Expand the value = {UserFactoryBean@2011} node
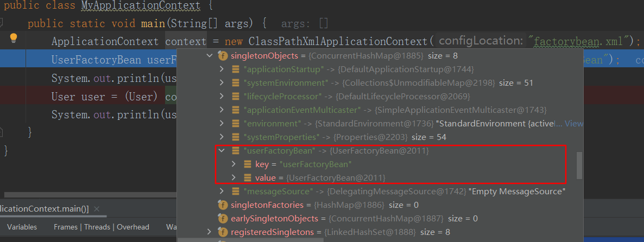 233,177
